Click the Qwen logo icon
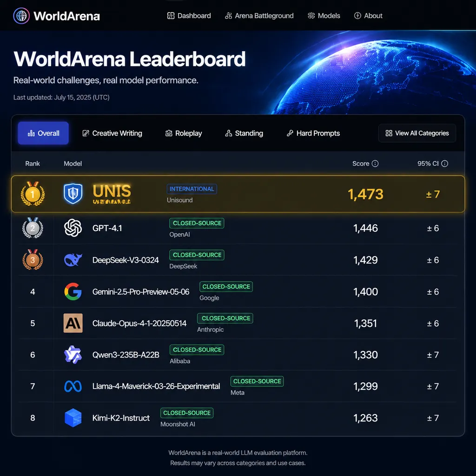 tap(73, 355)
